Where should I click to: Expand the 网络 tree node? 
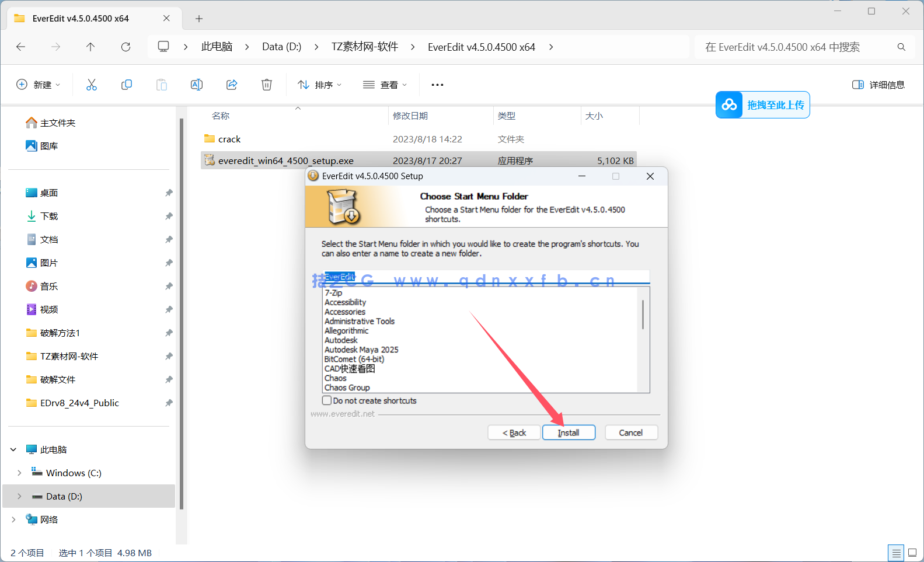pos(13,519)
